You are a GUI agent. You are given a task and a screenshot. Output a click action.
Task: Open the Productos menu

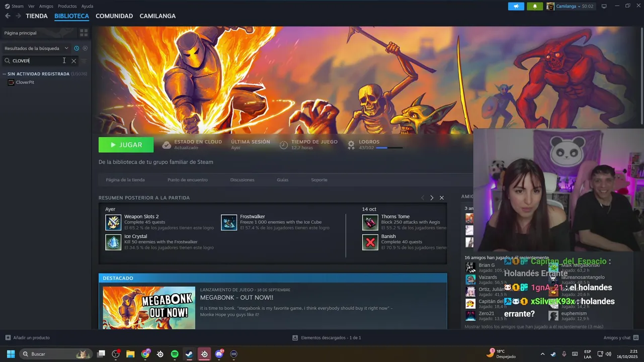point(67,6)
